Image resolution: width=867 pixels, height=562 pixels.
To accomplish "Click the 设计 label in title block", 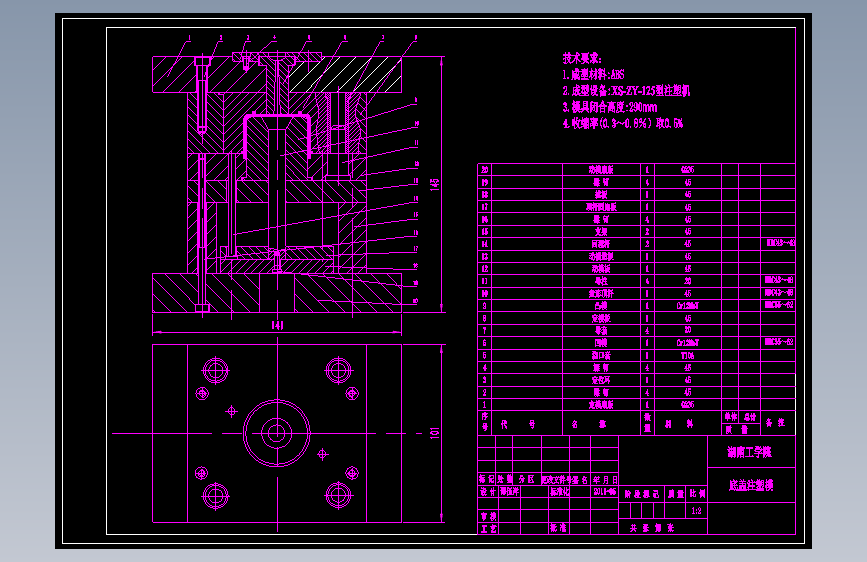I will click(488, 491).
